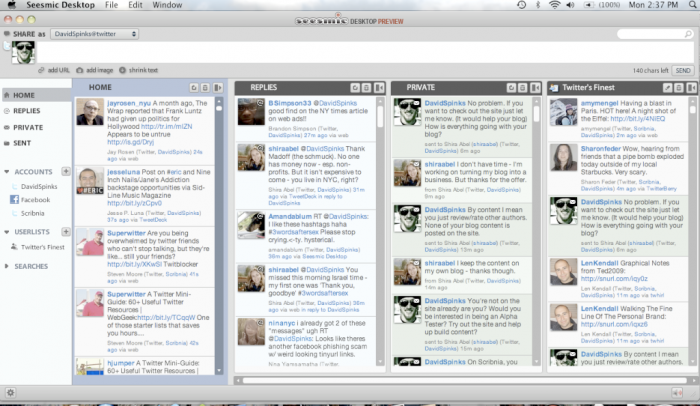This screenshot has width=700, height=406.
Task: Add a new userlist with plus
Action: click(66, 231)
